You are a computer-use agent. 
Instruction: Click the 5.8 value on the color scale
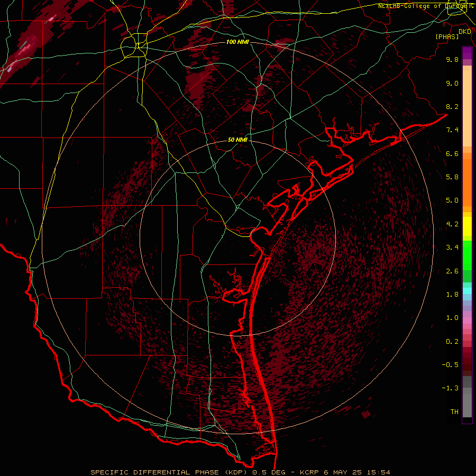coord(452,177)
